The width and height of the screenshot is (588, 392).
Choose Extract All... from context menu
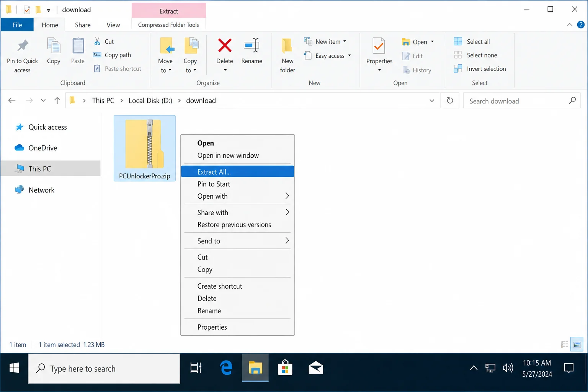tap(237, 171)
